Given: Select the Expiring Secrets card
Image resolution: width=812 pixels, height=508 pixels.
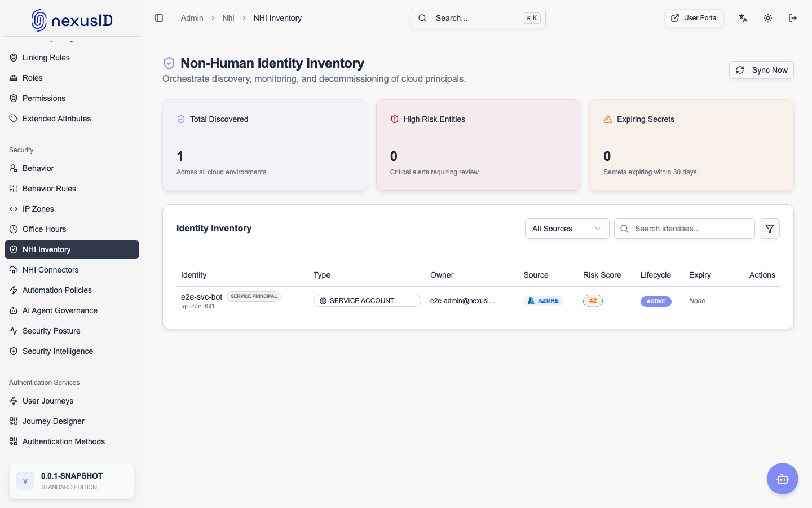Looking at the screenshot, I should pos(691,145).
